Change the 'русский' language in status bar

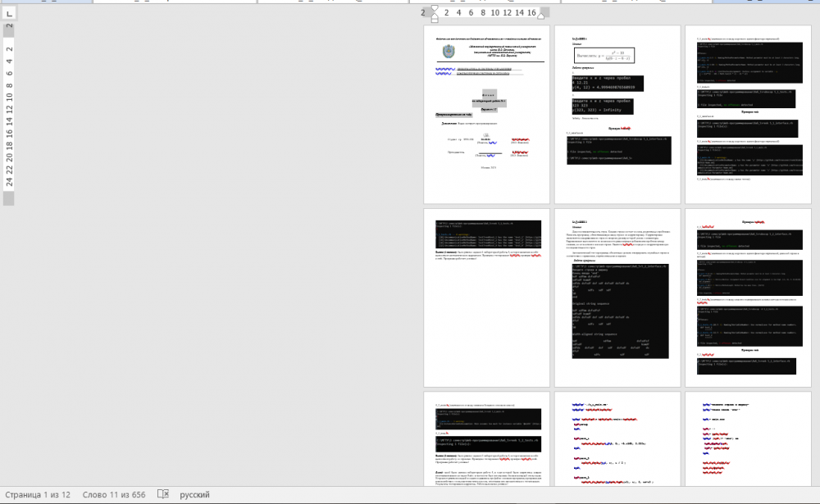[x=194, y=495]
